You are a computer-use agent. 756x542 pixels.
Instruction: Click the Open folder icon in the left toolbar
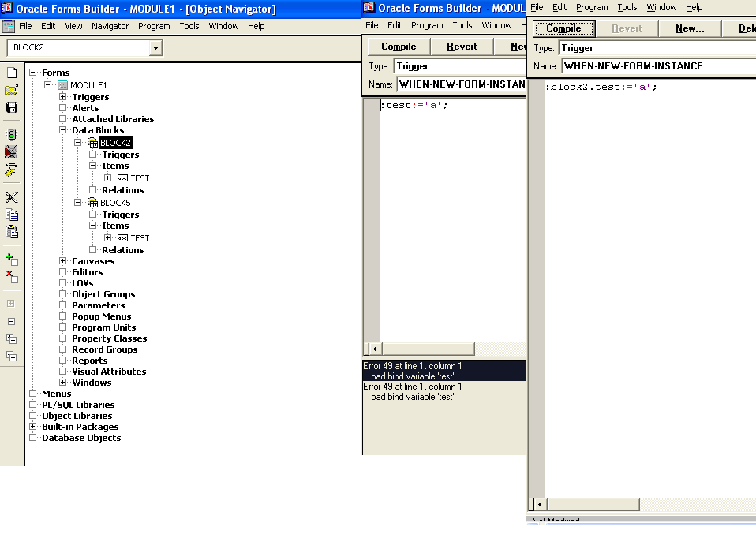pos(12,90)
